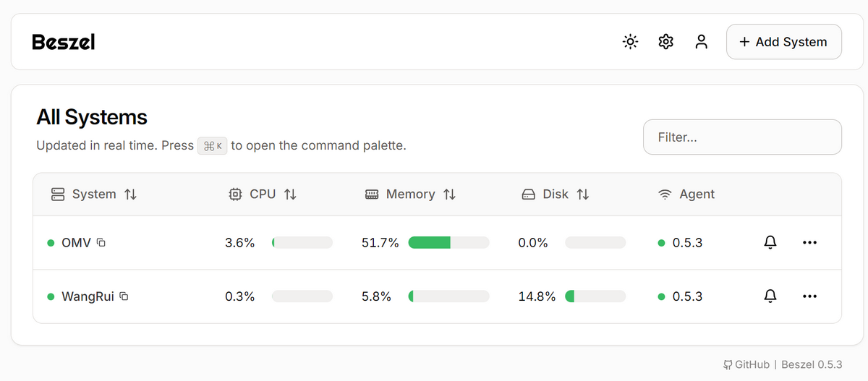Click the Beszel logo to go home
This screenshot has width=868, height=381.
(x=64, y=43)
